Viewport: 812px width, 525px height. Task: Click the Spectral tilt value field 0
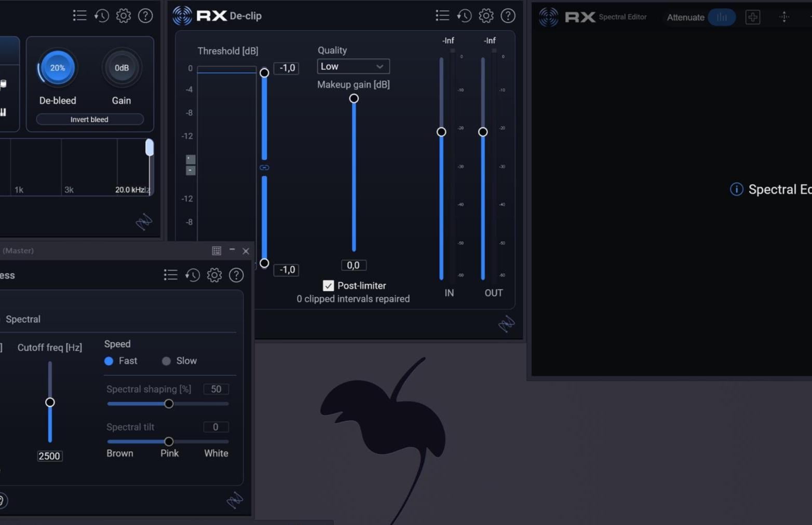tap(216, 427)
